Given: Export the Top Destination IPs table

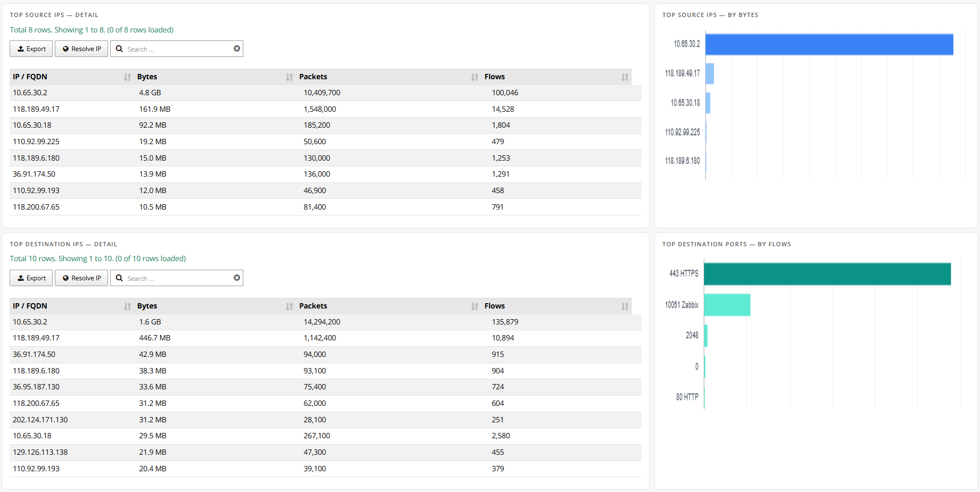Looking at the screenshot, I should click(x=31, y=278).
